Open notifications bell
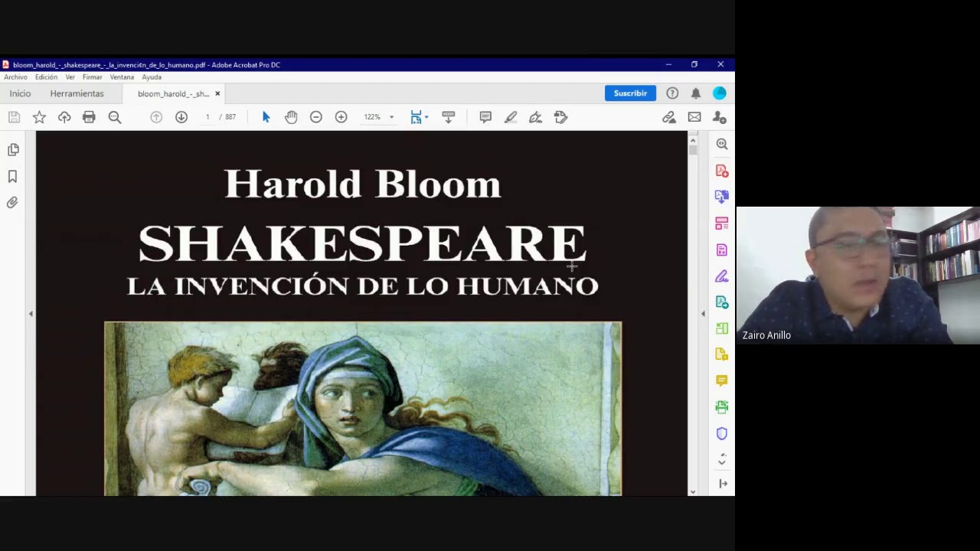Image resolution: width=980 pixels, height=551 pixels. (696, 93)
